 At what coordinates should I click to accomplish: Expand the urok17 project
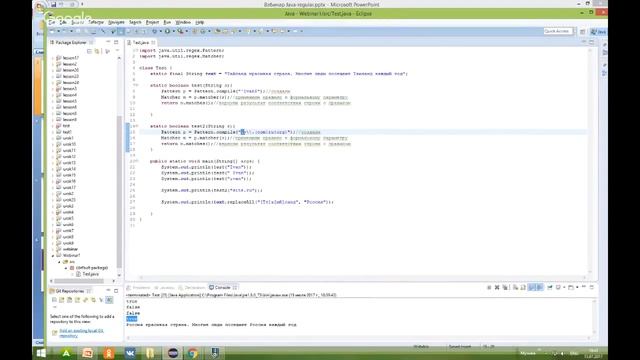(53, 187)
